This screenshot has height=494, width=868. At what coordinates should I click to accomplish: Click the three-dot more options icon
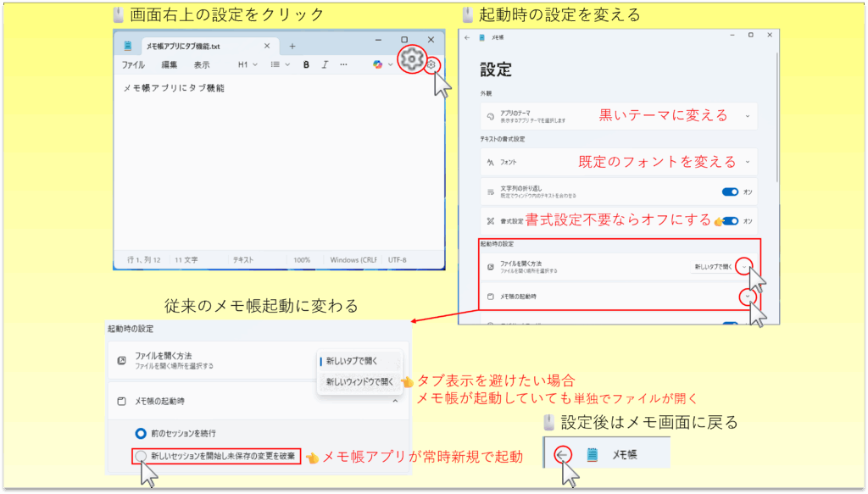[x=343, y=64]
